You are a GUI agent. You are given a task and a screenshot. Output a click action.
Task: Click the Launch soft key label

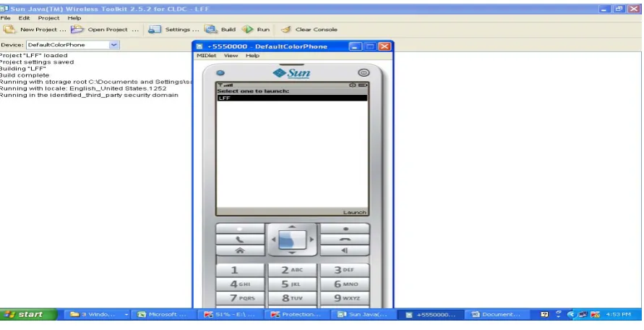pos(354,212)
